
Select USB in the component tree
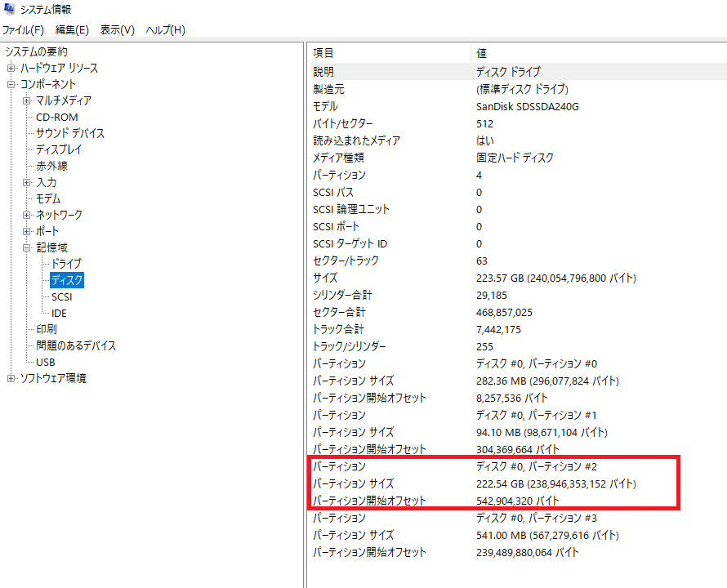(x=46, y=363)
